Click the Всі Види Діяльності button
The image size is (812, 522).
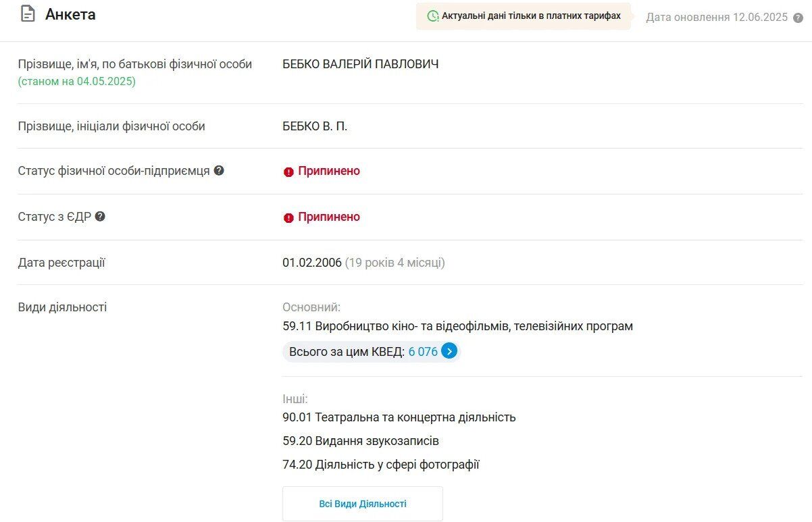coord(363,504)
